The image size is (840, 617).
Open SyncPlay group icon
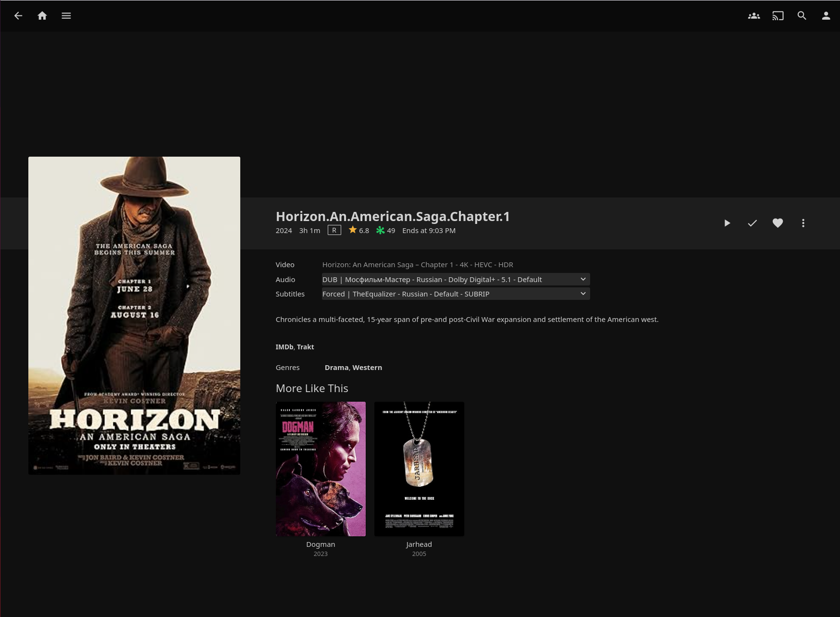coord(754,16)
